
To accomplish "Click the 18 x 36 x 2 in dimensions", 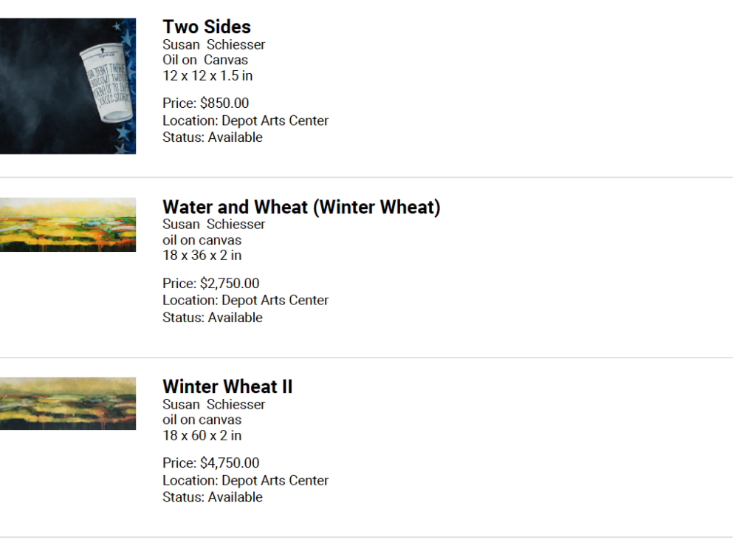I will [202, 256].
